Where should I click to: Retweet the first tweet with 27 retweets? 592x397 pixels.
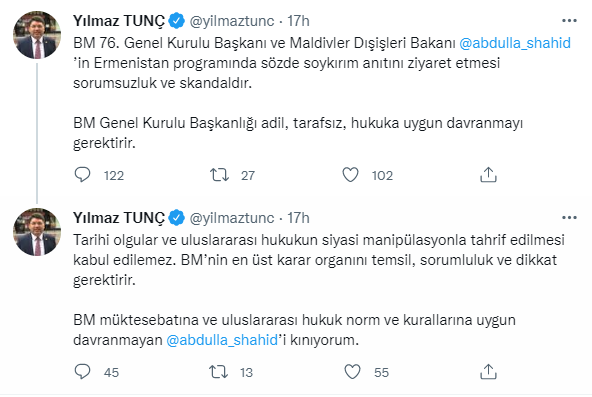tap(219, 175)
